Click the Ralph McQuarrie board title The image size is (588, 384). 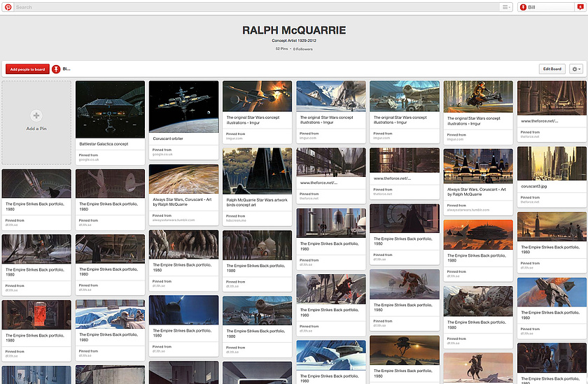[x=294, y=30]
